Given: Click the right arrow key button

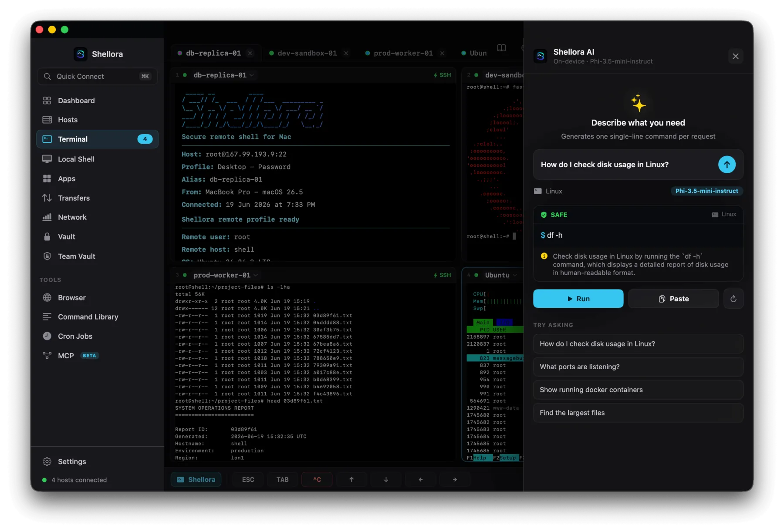Looking at the screenshot, I should pos(455,480).
